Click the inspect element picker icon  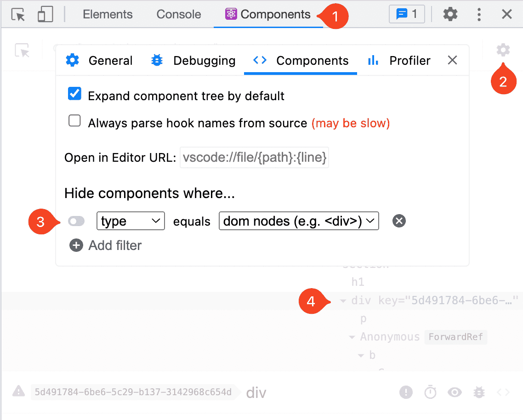pos(18,15)
